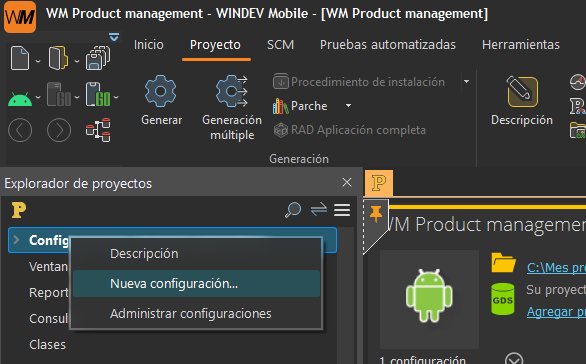Image resolution: width=586 pixels, height=364 pixels.
Task: Click the yellow P project icon in explorer
Action: pyautogui.click(x=19, y=210)
